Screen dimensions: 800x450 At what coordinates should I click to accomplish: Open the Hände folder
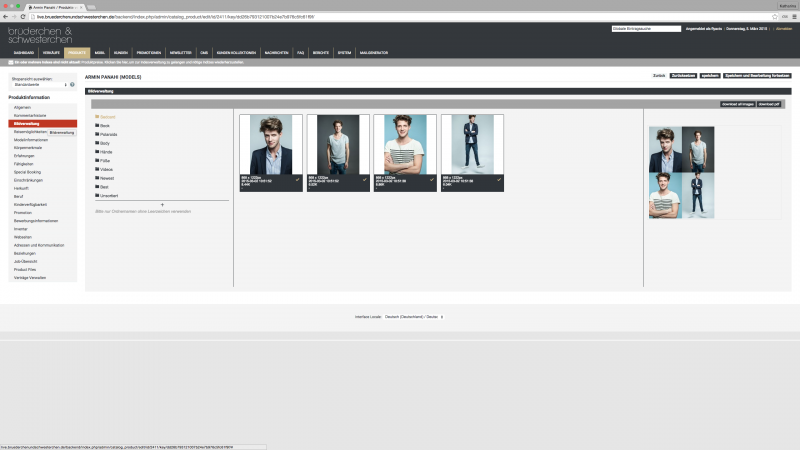[104, 152]
